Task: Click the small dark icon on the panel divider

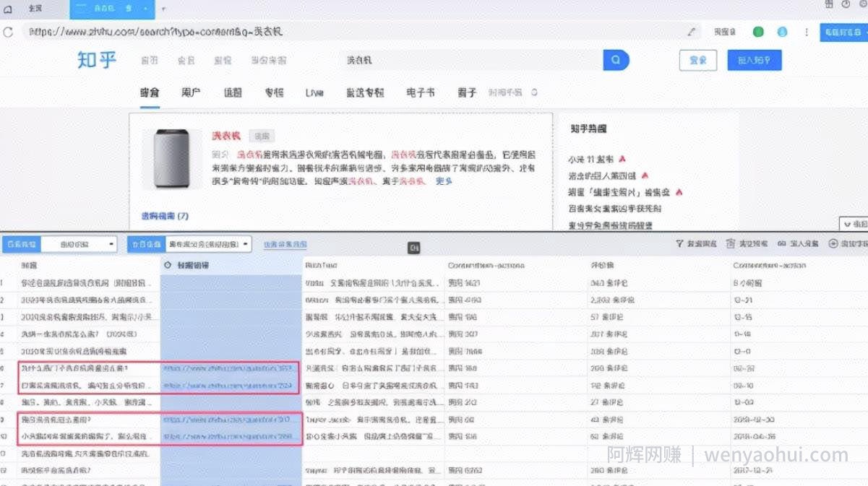Action: [414, 248]
